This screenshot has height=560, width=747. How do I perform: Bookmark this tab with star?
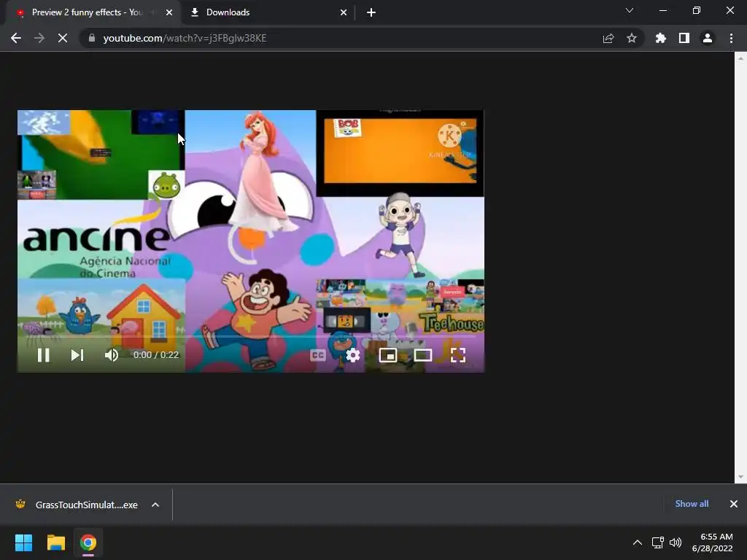(x=632, y=38)
